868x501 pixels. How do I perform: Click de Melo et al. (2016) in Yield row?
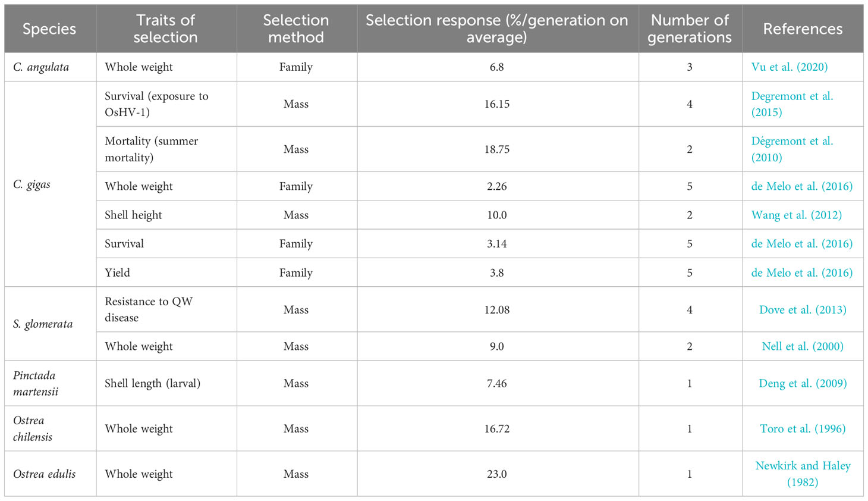point(801,273)
